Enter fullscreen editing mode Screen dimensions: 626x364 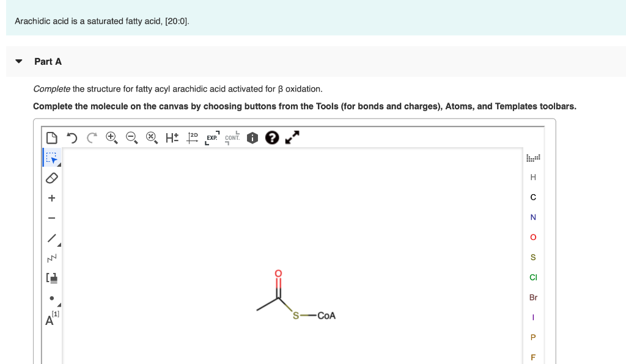[x=292, y=137]
